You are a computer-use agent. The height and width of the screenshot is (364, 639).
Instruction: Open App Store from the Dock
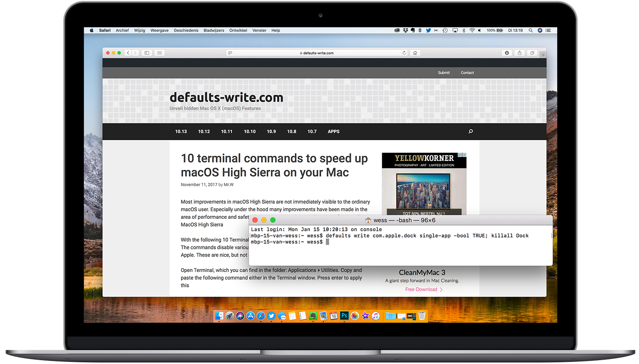250,316
